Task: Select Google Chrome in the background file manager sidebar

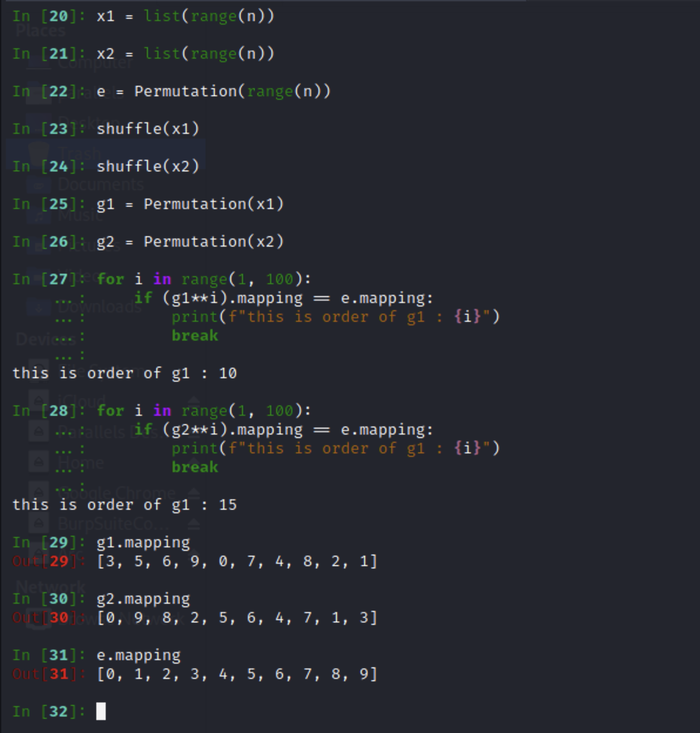Action: (116, 493)
